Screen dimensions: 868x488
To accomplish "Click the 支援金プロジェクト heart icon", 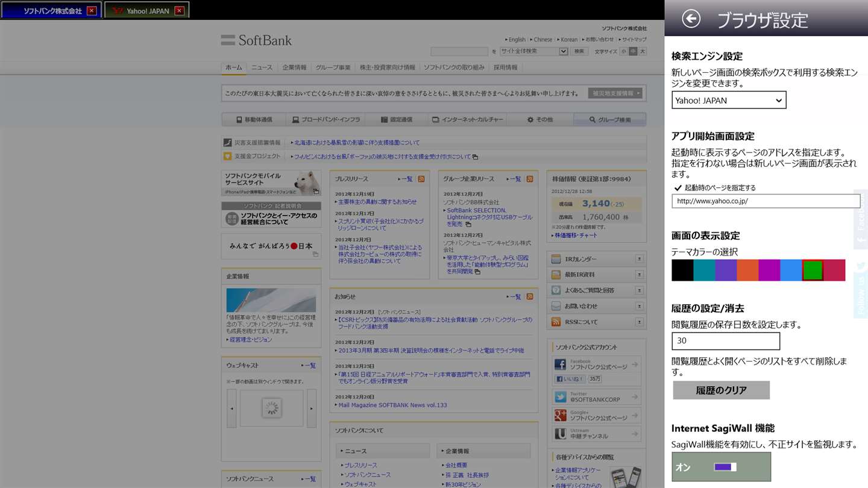I will tap(227, 156).
